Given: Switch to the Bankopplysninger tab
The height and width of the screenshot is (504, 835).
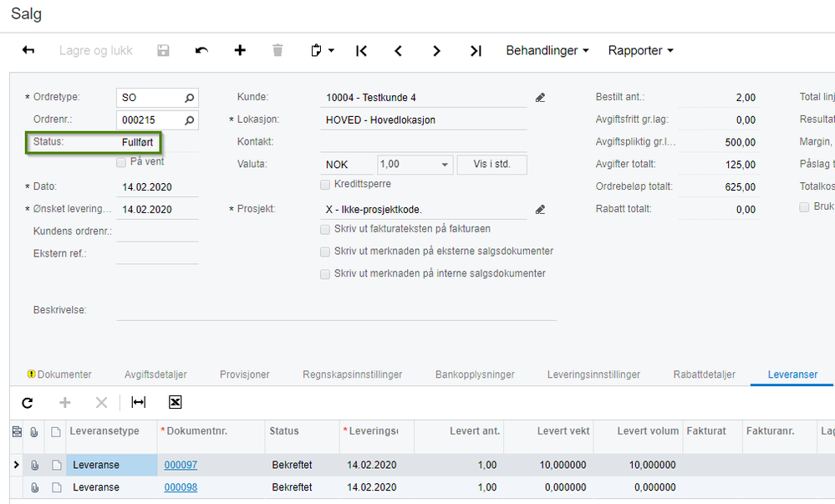Looking at the screenshot, I should coord(475,374).
